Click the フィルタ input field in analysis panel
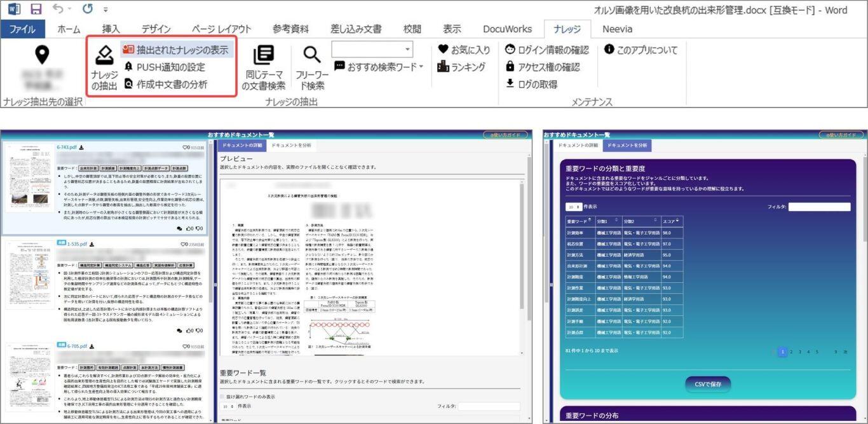Screen dimensions: 868x424 pyautogui.click(x=819, y=207)
